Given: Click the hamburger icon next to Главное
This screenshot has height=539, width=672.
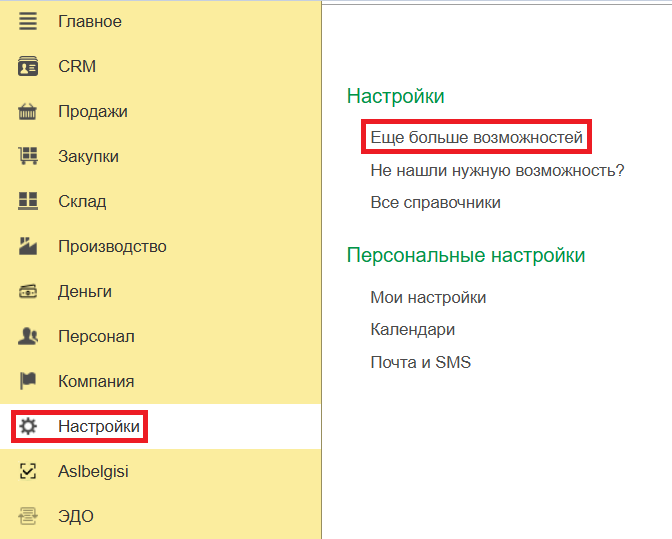Looking at the screenshot, I should pos(28,22).
